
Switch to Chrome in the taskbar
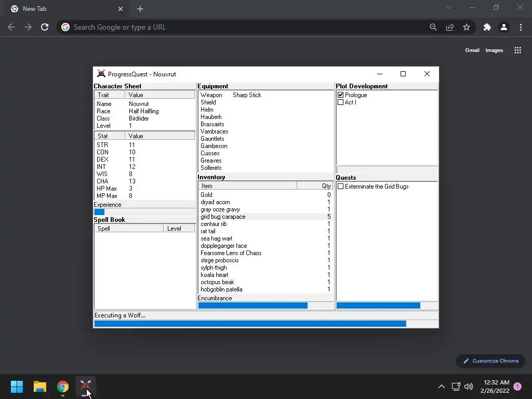63,387
